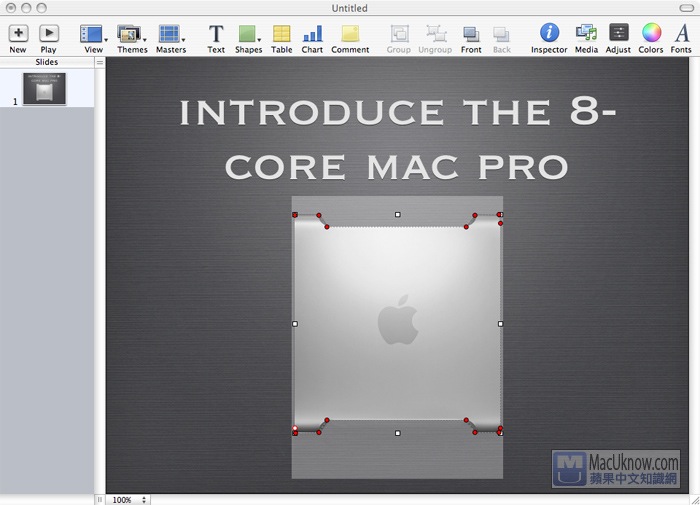
Task: Click the title text 'Introduce the 8-Core Mac Pro'
Action: click(397, 139)
